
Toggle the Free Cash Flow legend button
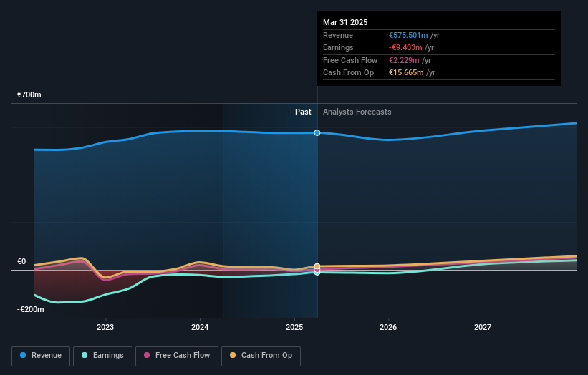click(x=177, y=356)
